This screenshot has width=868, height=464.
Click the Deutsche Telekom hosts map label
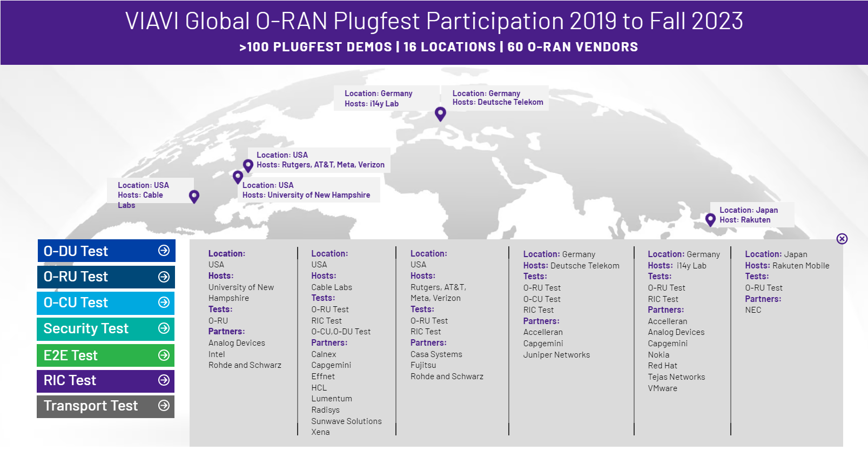tap(497, 98)
